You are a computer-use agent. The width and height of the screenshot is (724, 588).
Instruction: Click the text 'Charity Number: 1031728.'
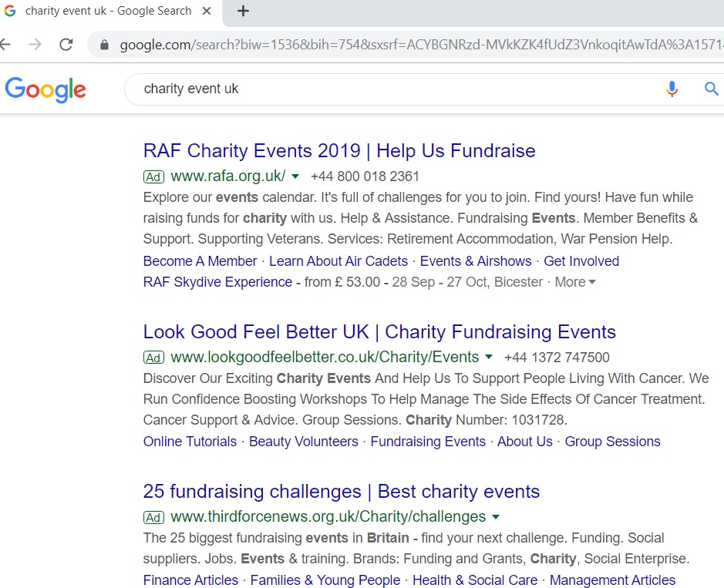[x=487, y=420]
